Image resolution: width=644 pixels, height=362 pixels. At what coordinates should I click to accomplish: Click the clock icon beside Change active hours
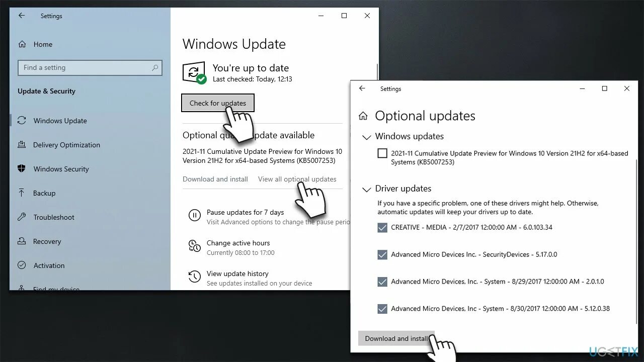pos(194,246)
